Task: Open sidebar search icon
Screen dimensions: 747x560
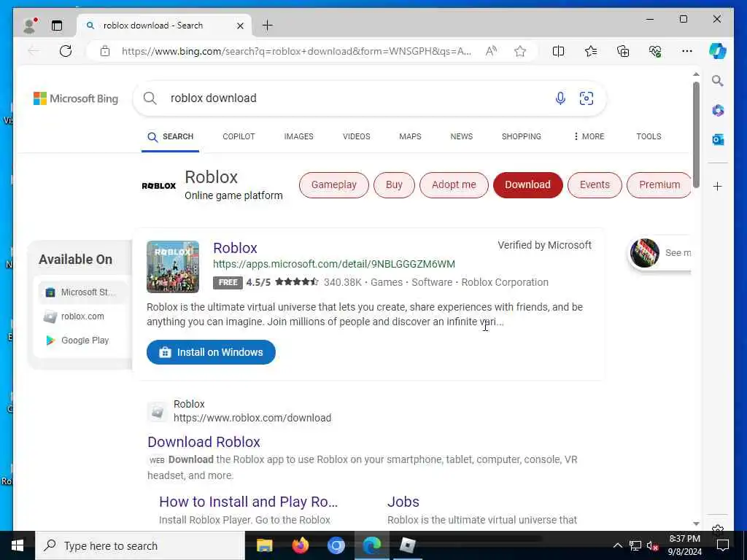Action: (718, 81)
